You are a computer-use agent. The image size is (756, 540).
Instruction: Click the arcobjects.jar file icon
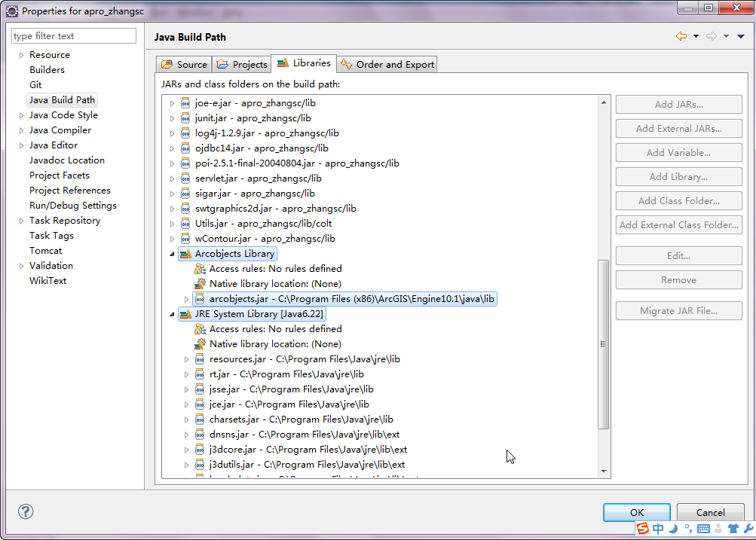pos(200,299)
